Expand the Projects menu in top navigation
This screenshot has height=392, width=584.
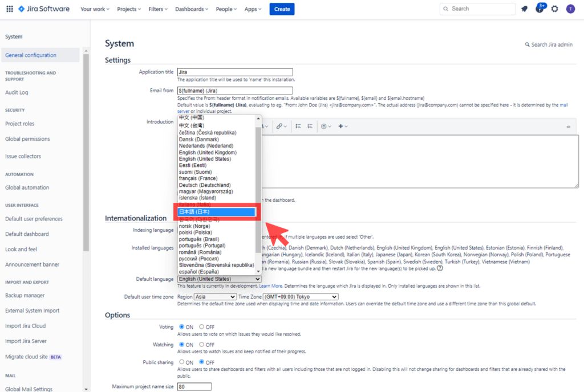(129, 9)
